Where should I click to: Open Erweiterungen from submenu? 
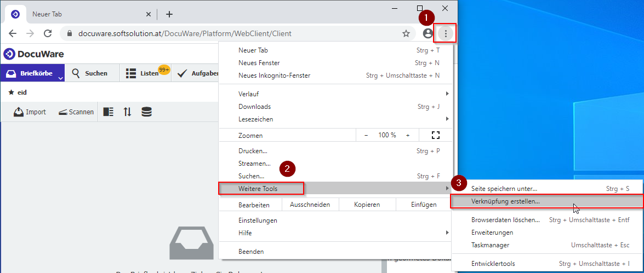(x=548, y=233)
